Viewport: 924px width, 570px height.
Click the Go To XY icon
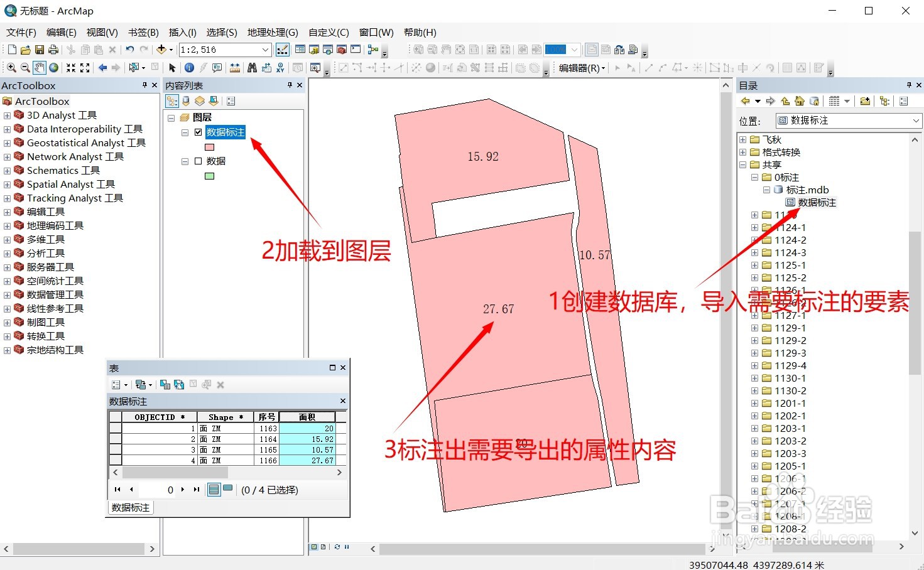click(x=280, y=68)
